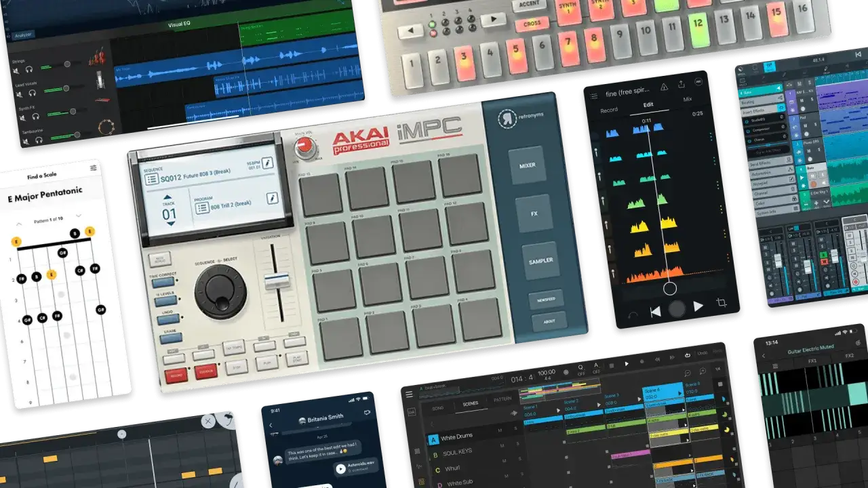Open the MIXER page in iMPC
The width and height of the screenshot is (868, 488).
(x=528, y=165)
